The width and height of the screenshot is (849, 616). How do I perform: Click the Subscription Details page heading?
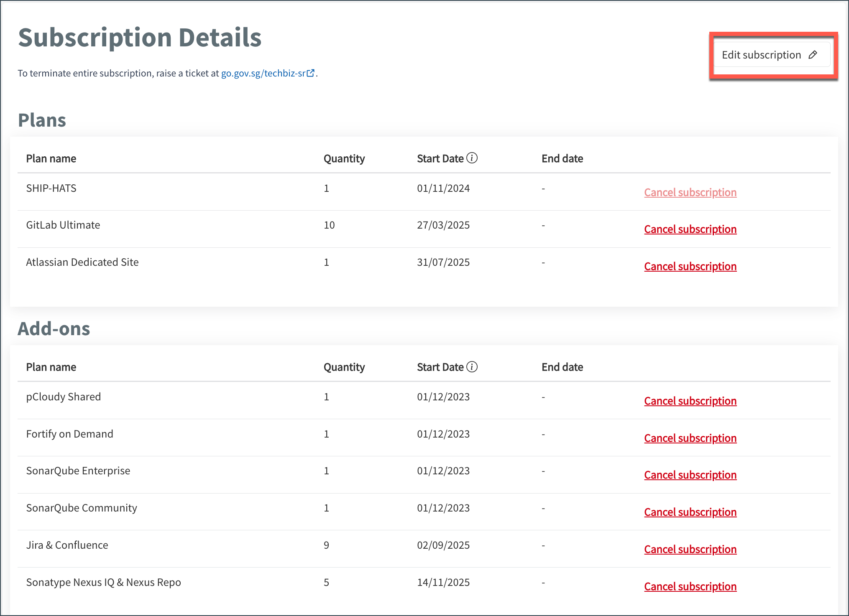(140, 37)
